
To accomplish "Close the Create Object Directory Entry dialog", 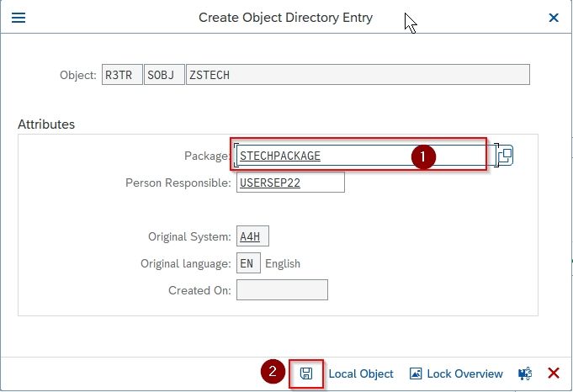I will [x=554, y=18].
